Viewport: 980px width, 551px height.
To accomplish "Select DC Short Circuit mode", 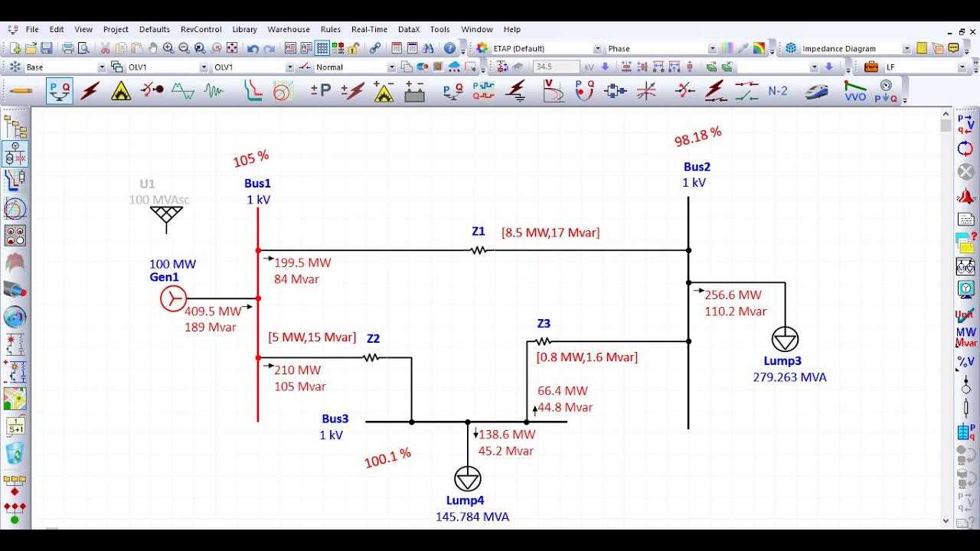I will coord(352,91).
